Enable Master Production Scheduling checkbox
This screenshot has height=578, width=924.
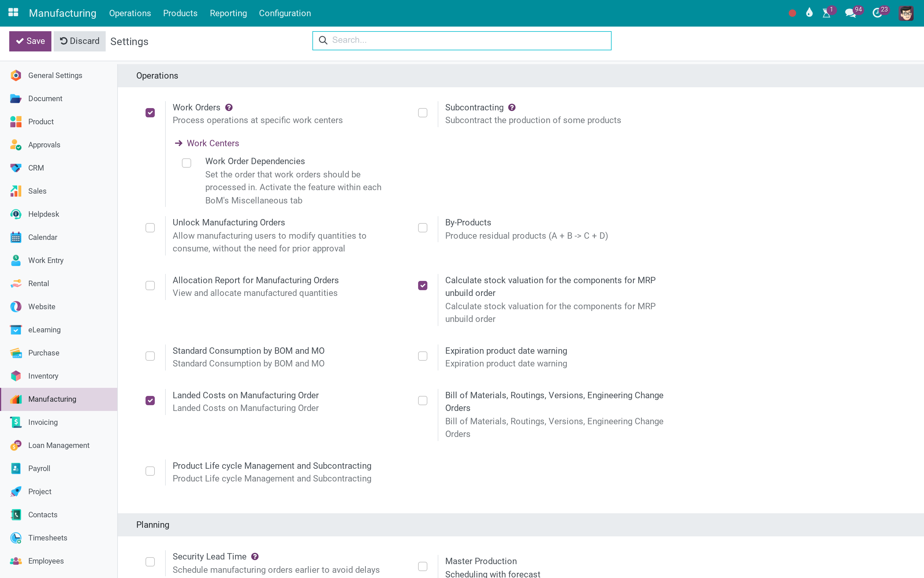pyautogui.click(x=423, y=566)
